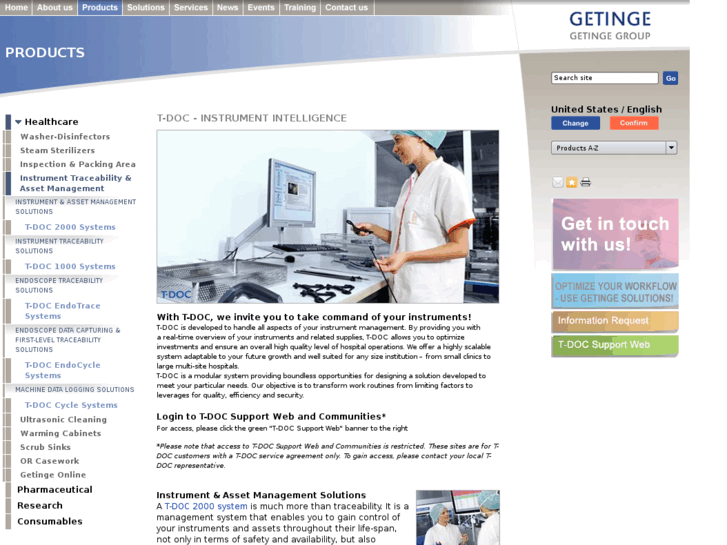This screenshot has height=545, width=727.
Task: Click the Information Request banner
Action: point(615,321)
